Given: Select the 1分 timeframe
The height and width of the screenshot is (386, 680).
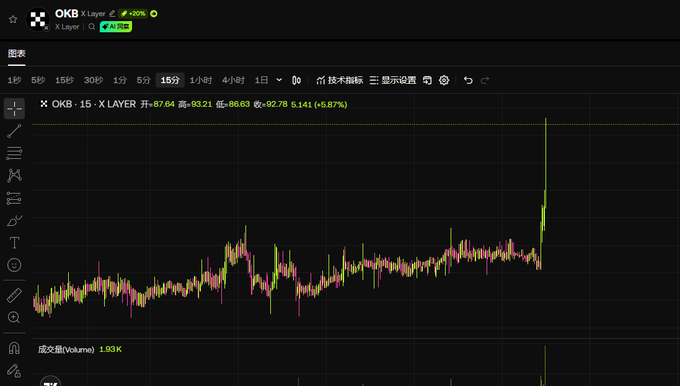Looking at the screenshot, I should pyautogui.click(x=120, y=80).
